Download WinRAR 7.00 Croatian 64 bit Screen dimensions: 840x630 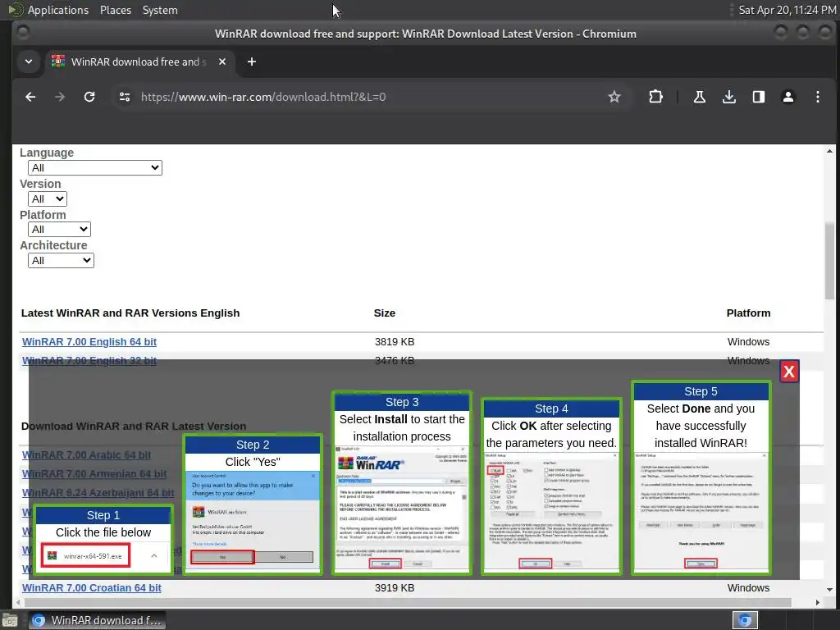click(92, 587)
